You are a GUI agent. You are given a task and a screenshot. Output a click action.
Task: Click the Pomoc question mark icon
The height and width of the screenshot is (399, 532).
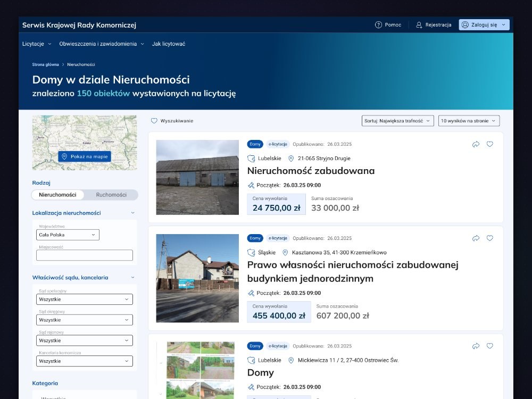pos(378,25)
